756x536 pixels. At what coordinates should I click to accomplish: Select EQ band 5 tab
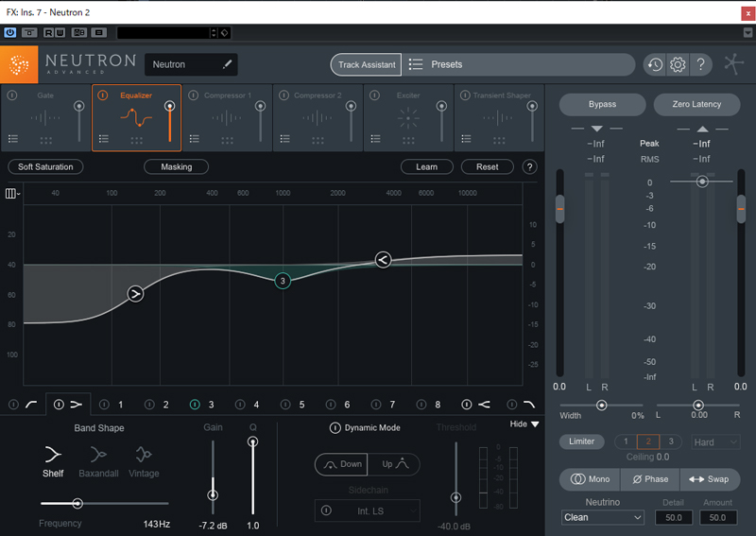301,405
